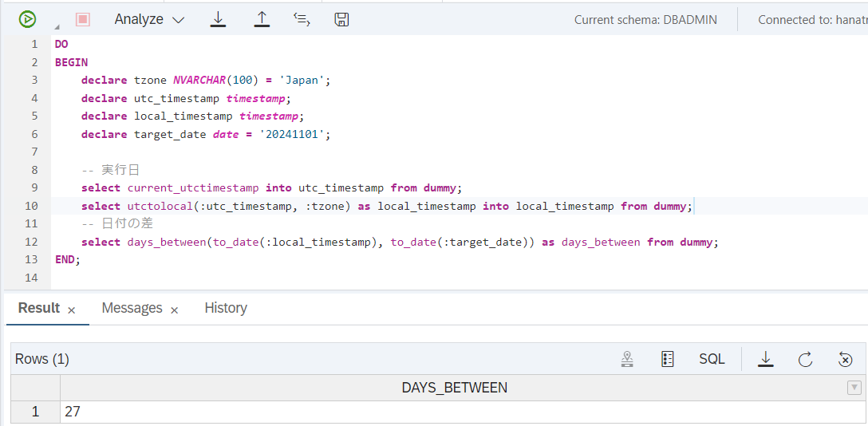
Task: Close the Messages tab
Action: 175,310
